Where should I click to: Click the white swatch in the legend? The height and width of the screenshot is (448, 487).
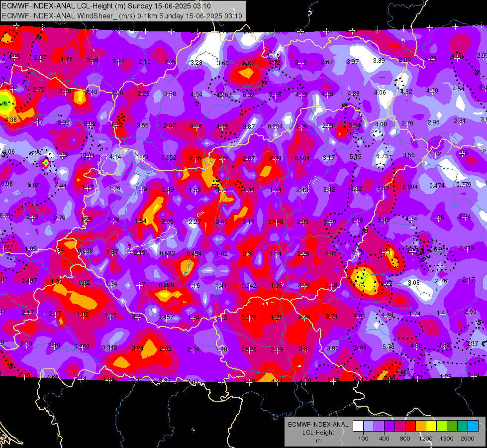(358, 426)
